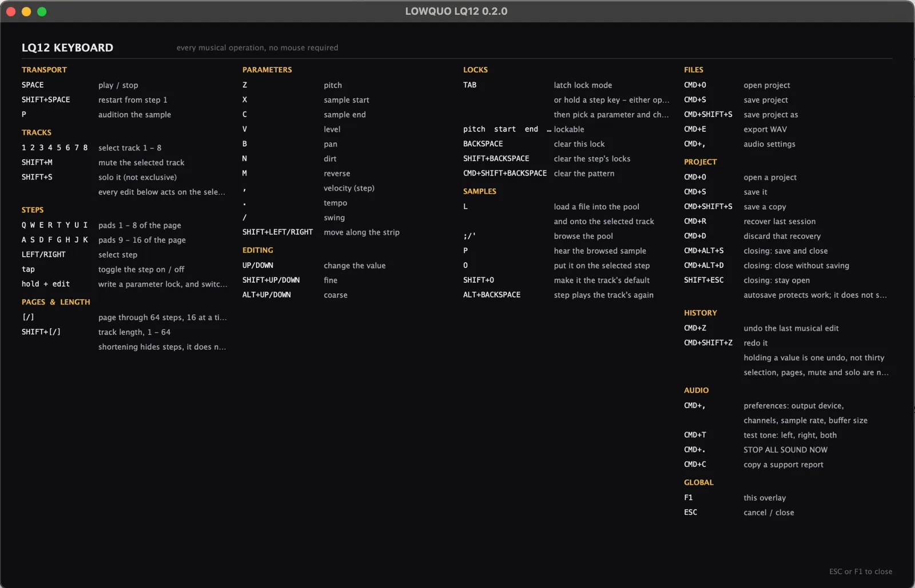Click the 'coarse' description text
The height and width of the screenshot is (588, 915).
click(336, 295)
